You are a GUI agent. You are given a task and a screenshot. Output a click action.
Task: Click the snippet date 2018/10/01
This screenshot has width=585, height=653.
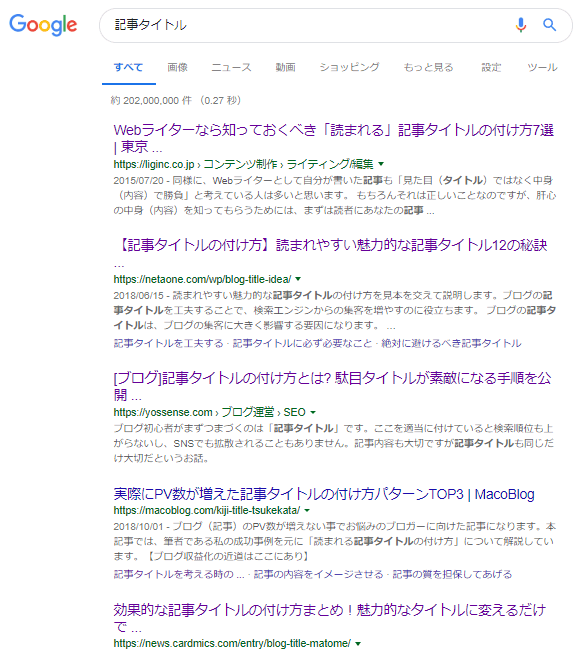click(138, 527)
